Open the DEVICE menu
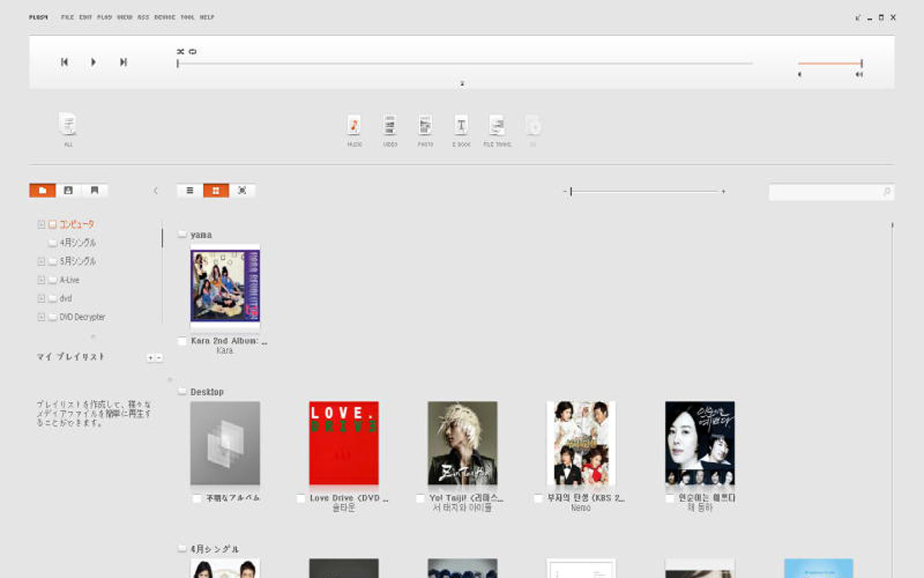Screen dimensions: 924x578 [x=165, y=17]
